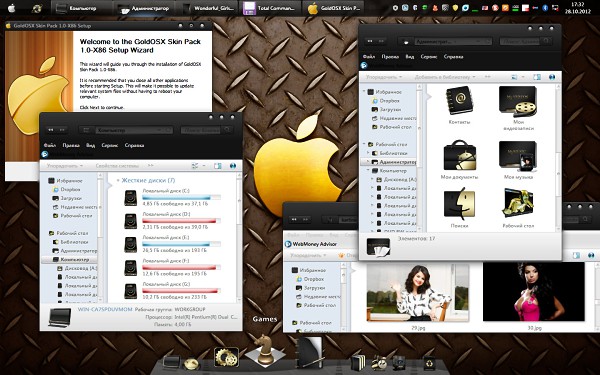Open Файл menu in Администратор window
This screenshot has width=600, height=375.
point(369,57)
